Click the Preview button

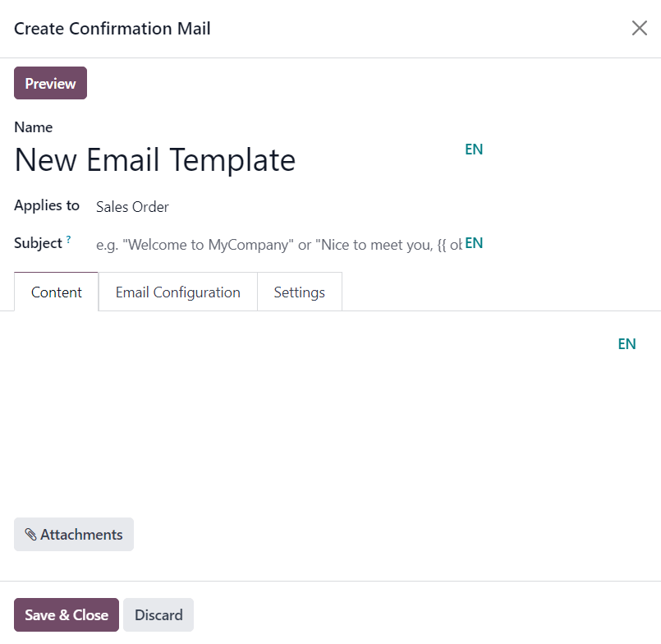[x=50, y=83]
